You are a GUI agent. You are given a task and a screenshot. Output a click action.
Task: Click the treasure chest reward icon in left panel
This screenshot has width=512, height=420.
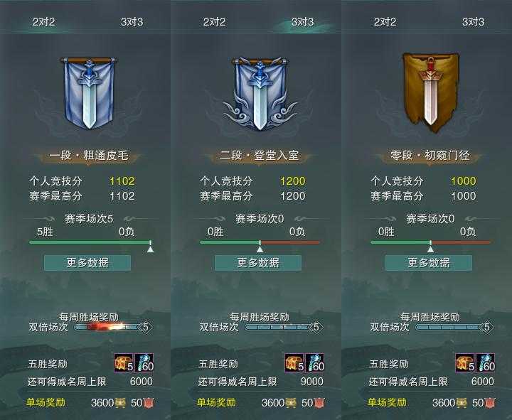[x=124, y=362]
